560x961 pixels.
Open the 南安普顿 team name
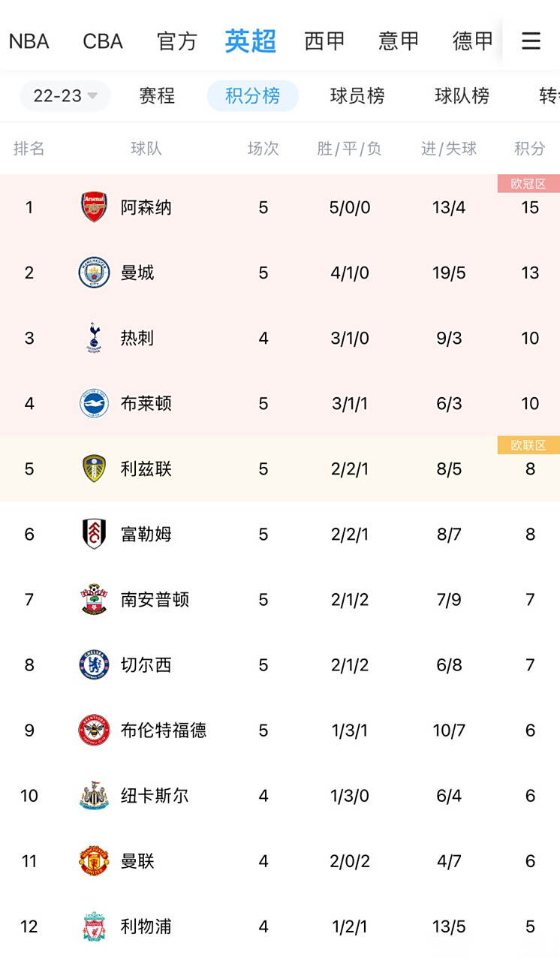(x=155, y=599)
